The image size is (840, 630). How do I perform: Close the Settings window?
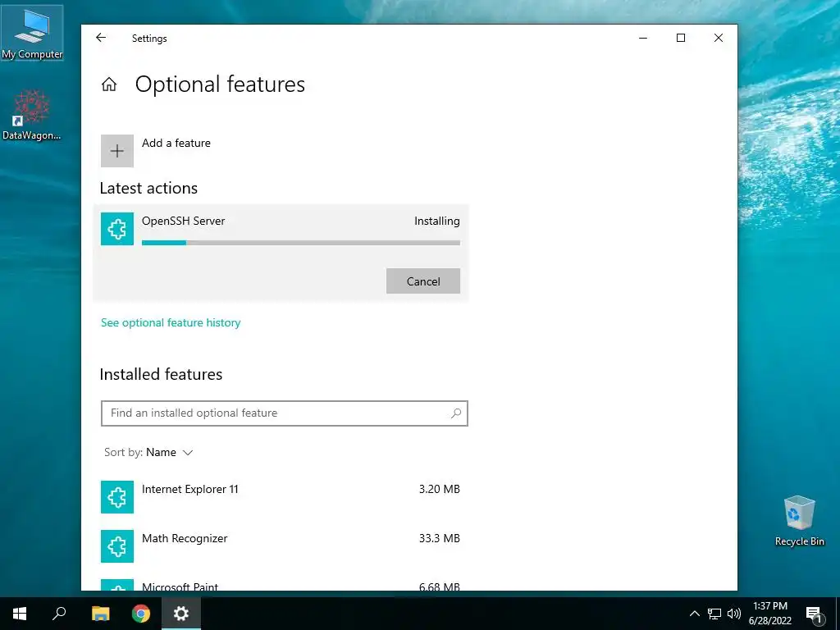point(719,38)
